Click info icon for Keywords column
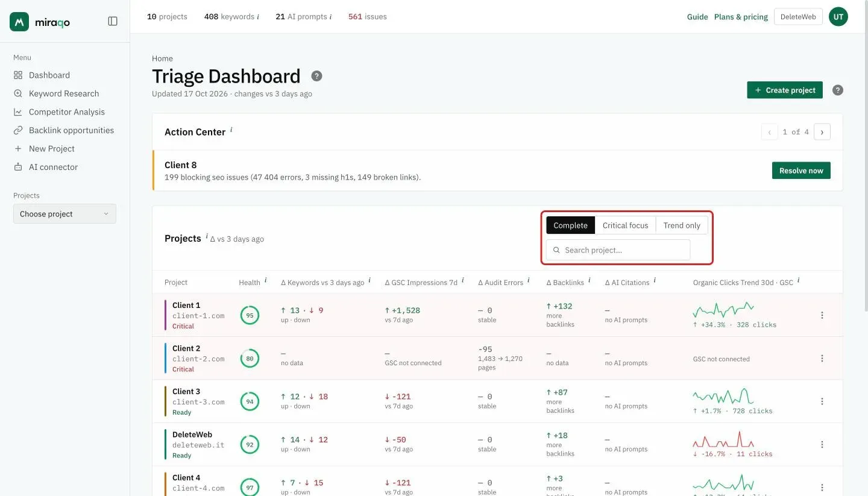This screenshot has height=496, width=868. [370, 280]
